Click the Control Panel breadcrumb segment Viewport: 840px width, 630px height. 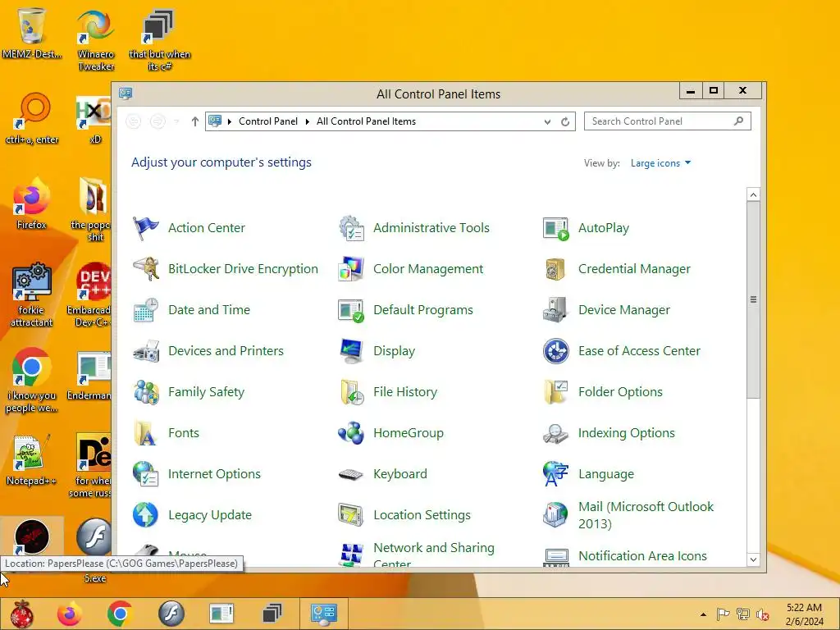[268, 121]
